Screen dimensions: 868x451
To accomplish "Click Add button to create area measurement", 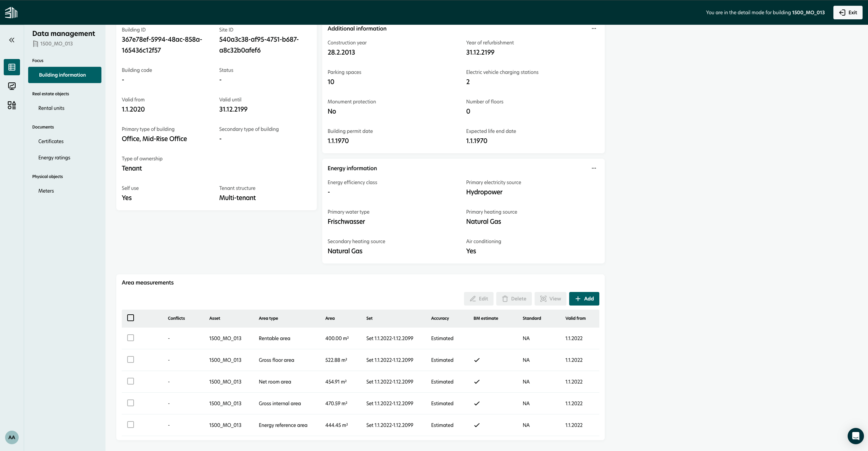I will (x=584, y=298).
